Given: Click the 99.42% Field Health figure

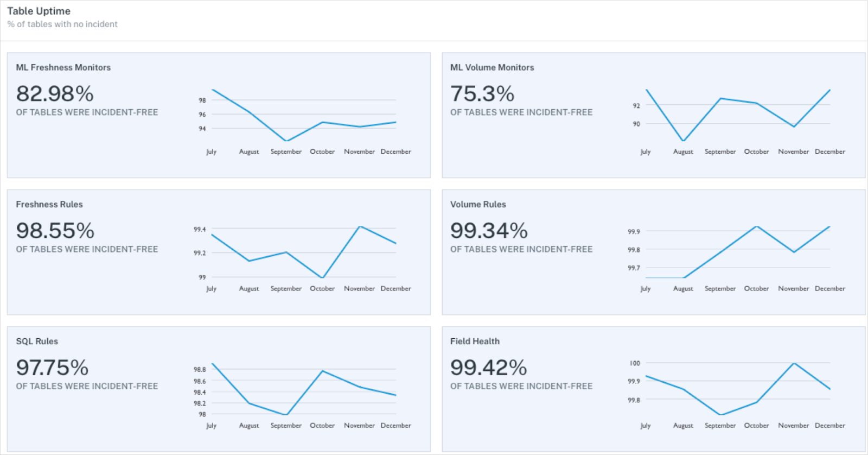Looking at the screenshot, I should tap(488, 367).
